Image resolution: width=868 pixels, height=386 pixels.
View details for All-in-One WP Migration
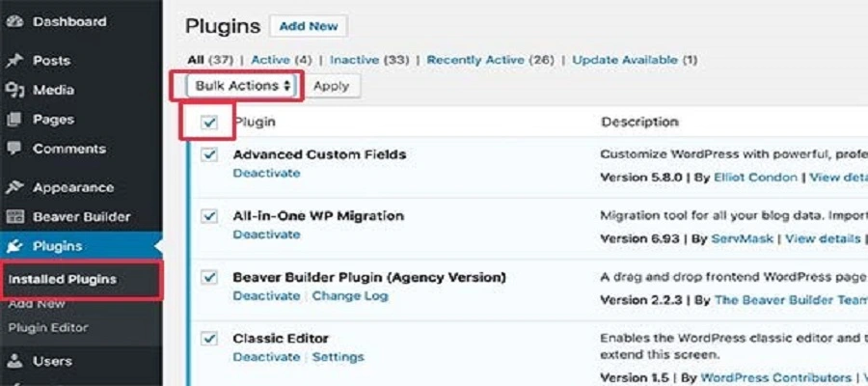823,238
